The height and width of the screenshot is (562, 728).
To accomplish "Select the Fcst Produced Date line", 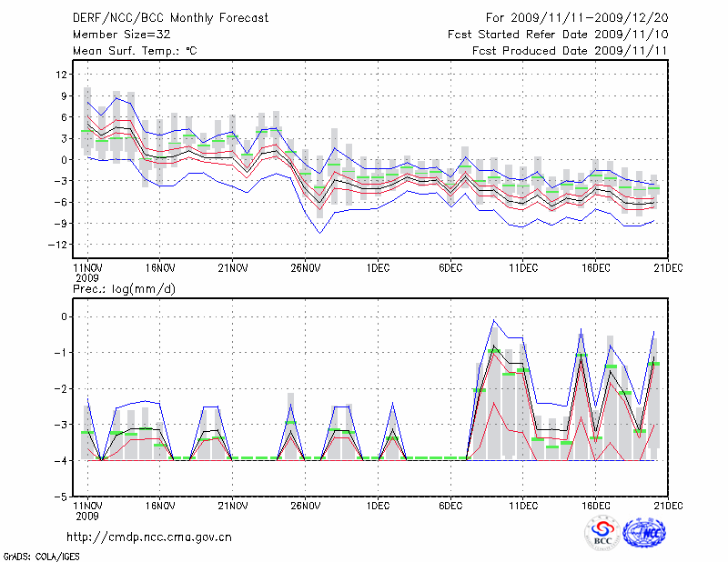I will [x=571, y=51].
